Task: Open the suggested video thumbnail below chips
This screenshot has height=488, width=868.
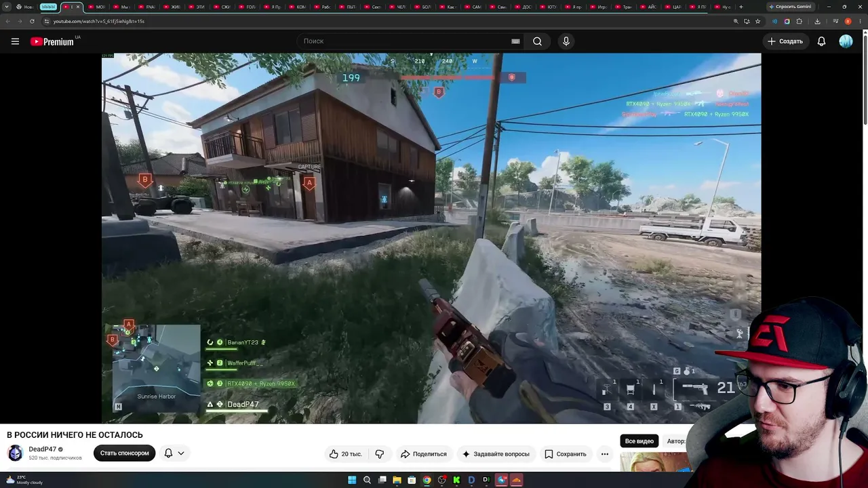Action: (x=654, y=462)
